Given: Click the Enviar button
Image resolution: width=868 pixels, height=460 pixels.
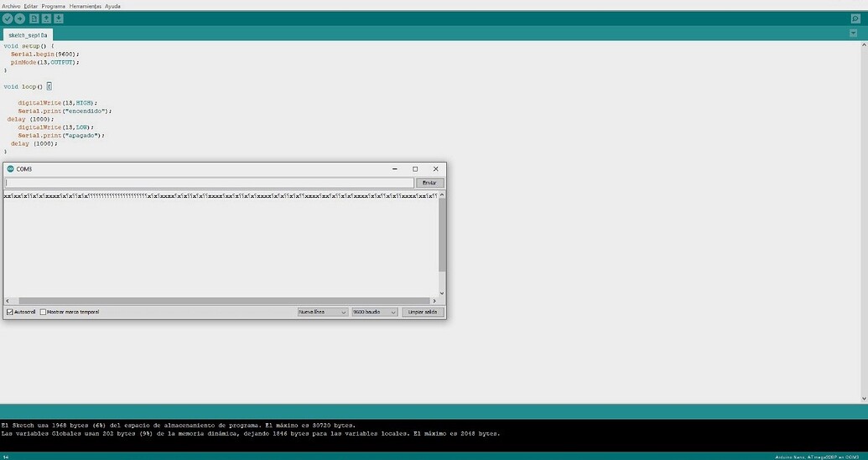Looking at the screenshot, I should point(429,183).
